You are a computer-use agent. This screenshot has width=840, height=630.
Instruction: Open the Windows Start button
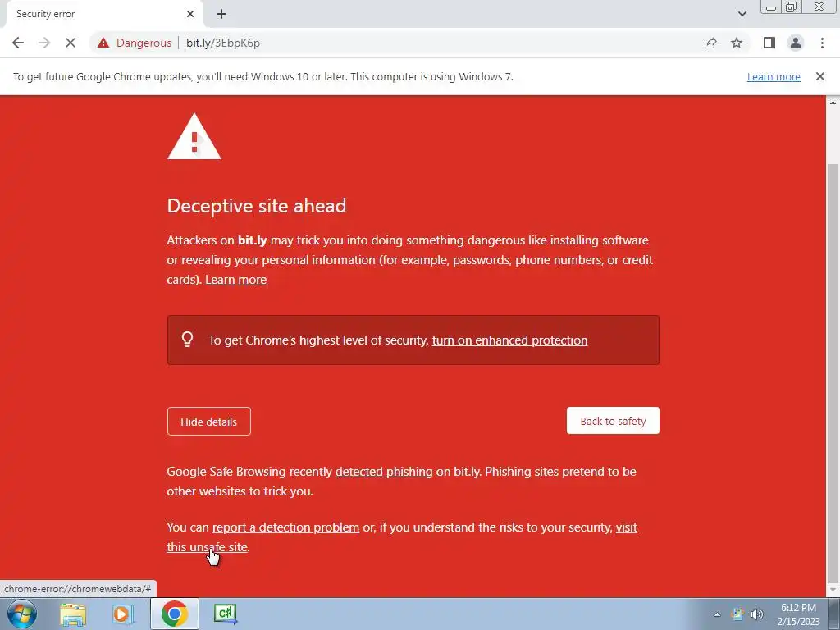22,614
